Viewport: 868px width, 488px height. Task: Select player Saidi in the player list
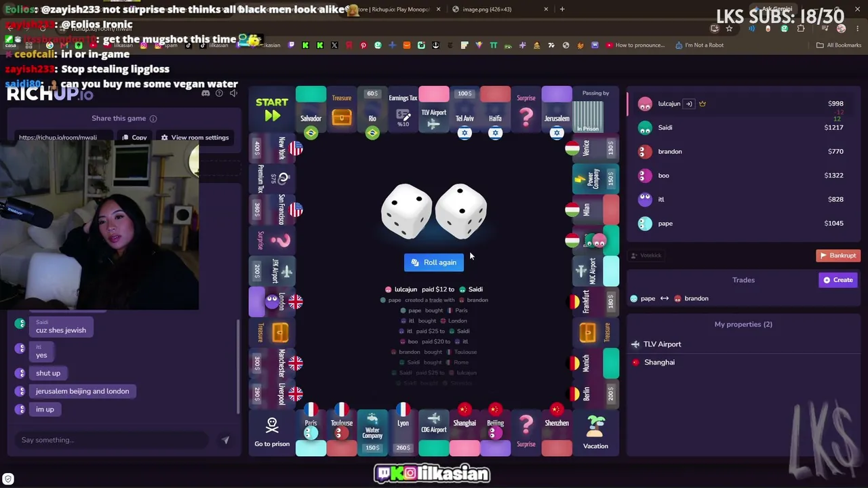tap(743, 127)
